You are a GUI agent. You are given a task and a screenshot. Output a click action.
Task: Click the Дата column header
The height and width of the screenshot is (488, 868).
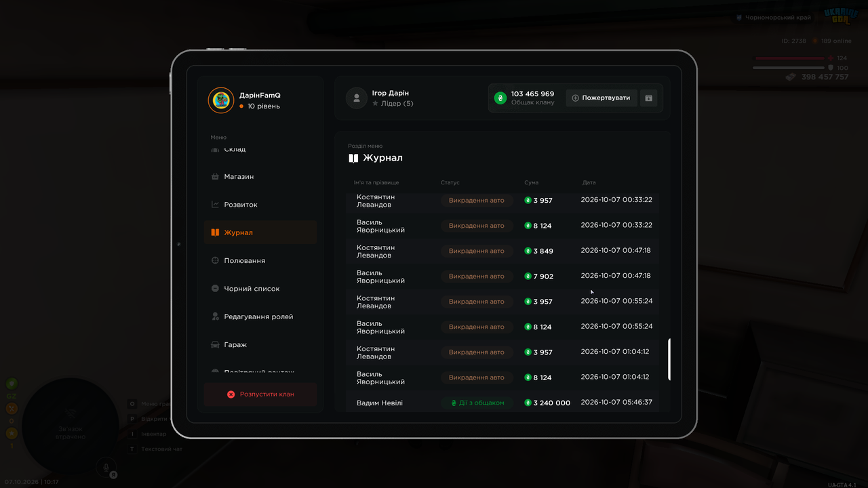(589, 183)
